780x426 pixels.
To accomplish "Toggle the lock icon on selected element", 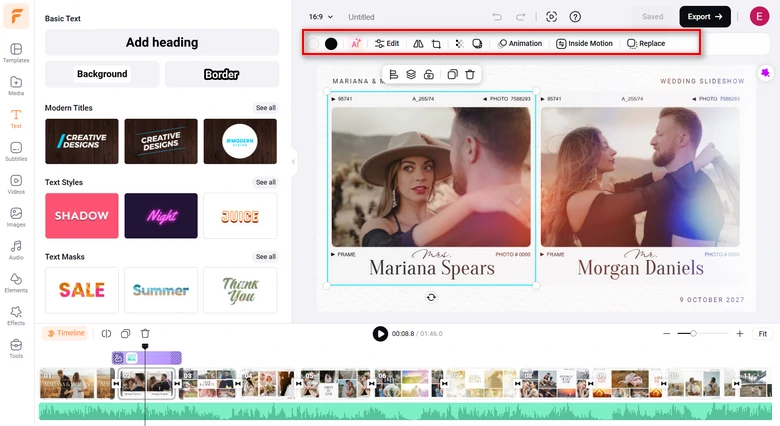I will pyautogui.click(x=429, y=75).
